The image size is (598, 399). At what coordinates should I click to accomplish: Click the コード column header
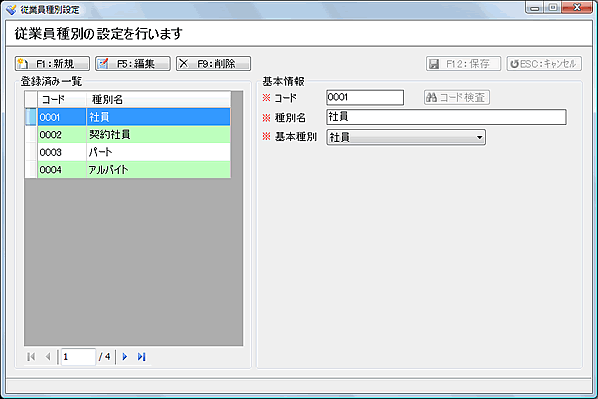coord(62,100)
